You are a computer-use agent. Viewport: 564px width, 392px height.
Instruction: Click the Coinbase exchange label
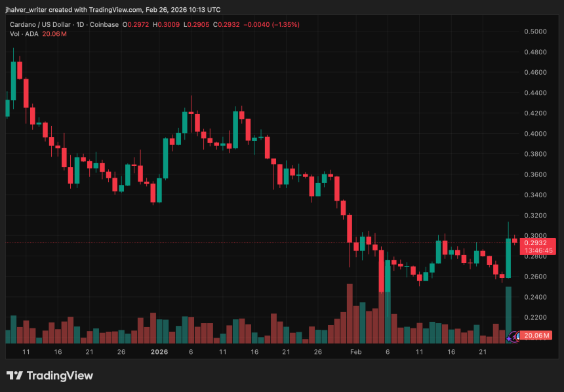pos(105,24)
